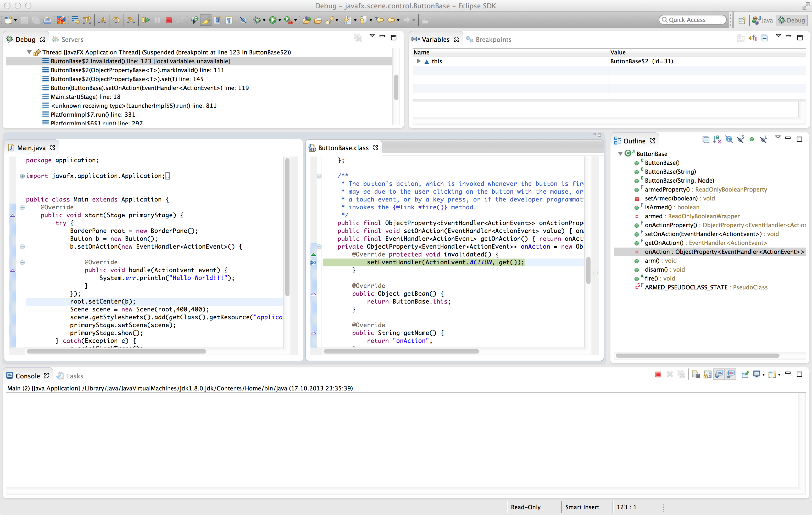The image size is (812, 515).
Task: Collapse all items in Outline view
Action: pyautogui.click(x=706, y=140)
